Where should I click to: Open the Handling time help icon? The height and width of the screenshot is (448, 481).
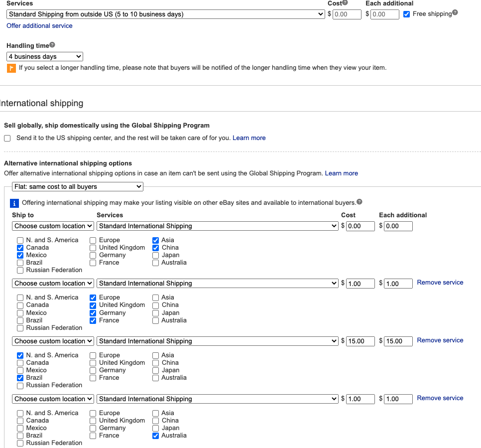click(52, 45)
